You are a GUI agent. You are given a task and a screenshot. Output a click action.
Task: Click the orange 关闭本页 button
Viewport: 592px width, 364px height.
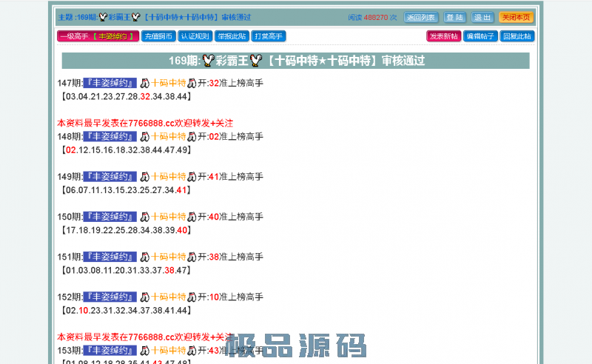515,17
